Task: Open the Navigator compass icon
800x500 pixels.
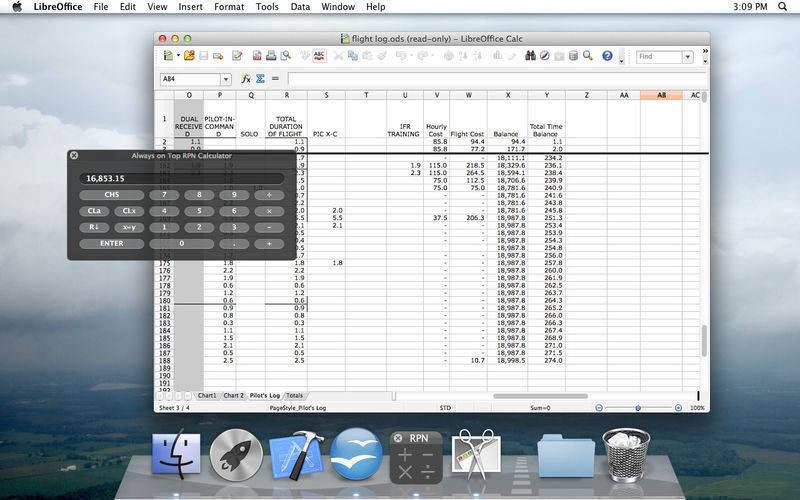Action: pos(545,56)
